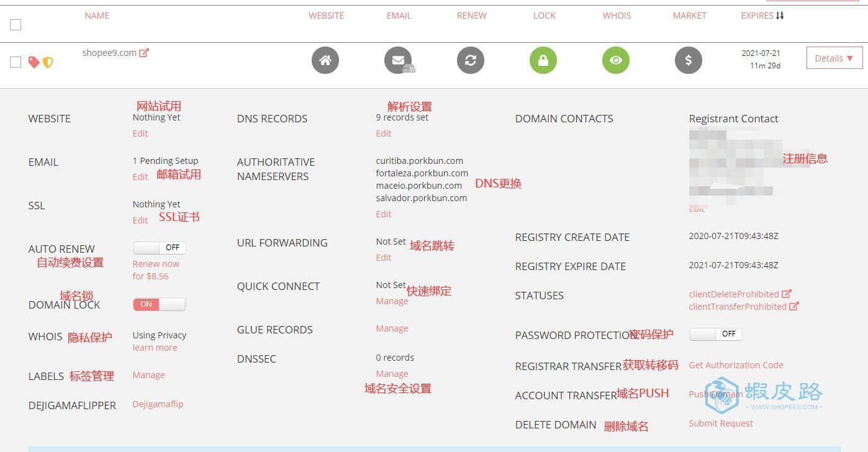Click Submit Request for DELETE DOMAIN

click(x=721, y=423)
